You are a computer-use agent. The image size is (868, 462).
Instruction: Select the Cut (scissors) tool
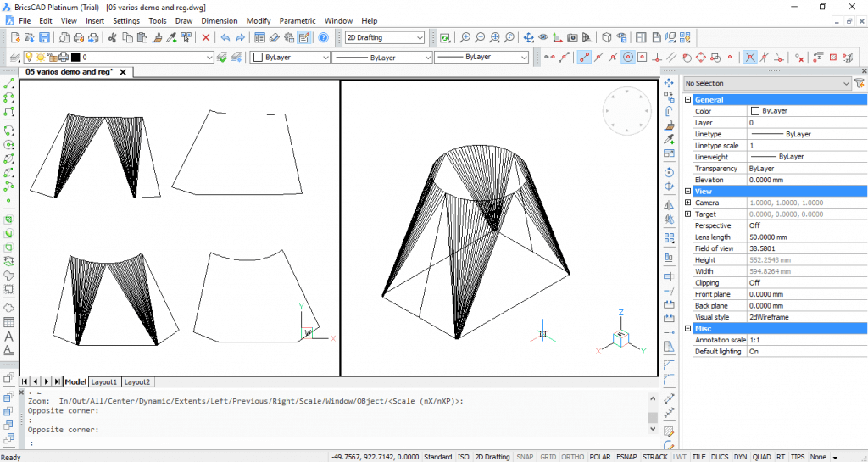pyautogui.click(x=113, y=37)
